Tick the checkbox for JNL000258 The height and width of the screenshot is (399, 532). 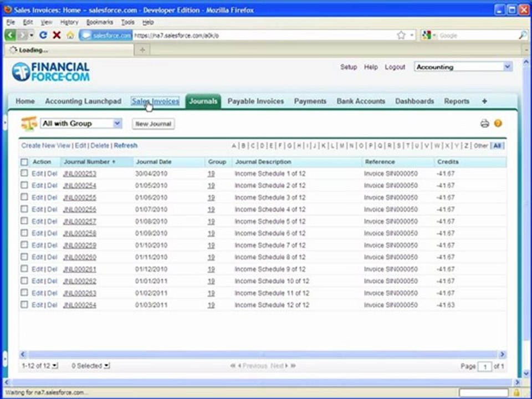point(24,233)
